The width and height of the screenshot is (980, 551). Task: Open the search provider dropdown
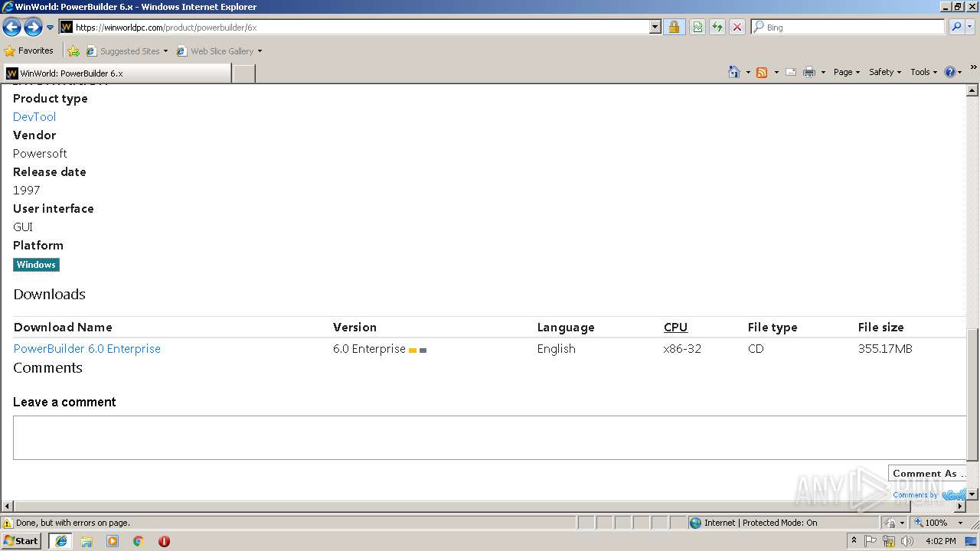(970, 27)
